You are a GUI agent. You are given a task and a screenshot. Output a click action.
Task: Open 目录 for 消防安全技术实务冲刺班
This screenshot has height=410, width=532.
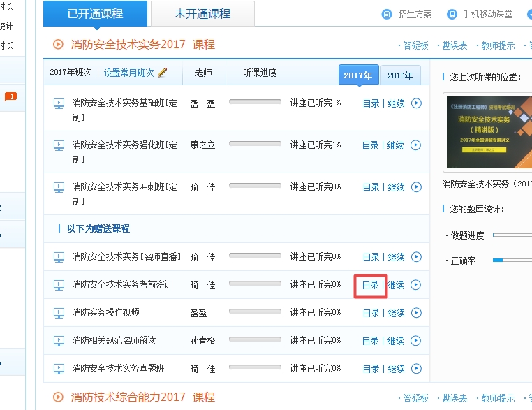(x=371, y=187)
